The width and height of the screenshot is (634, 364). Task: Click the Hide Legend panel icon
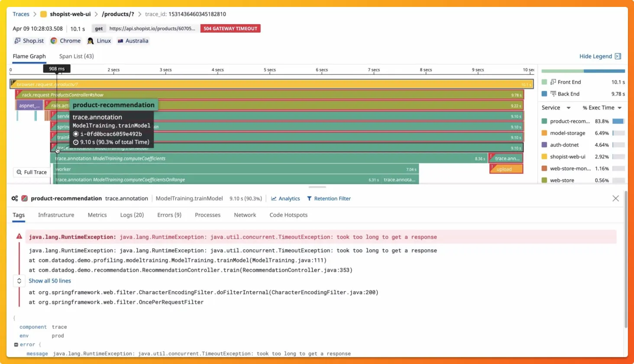point(618,56)
